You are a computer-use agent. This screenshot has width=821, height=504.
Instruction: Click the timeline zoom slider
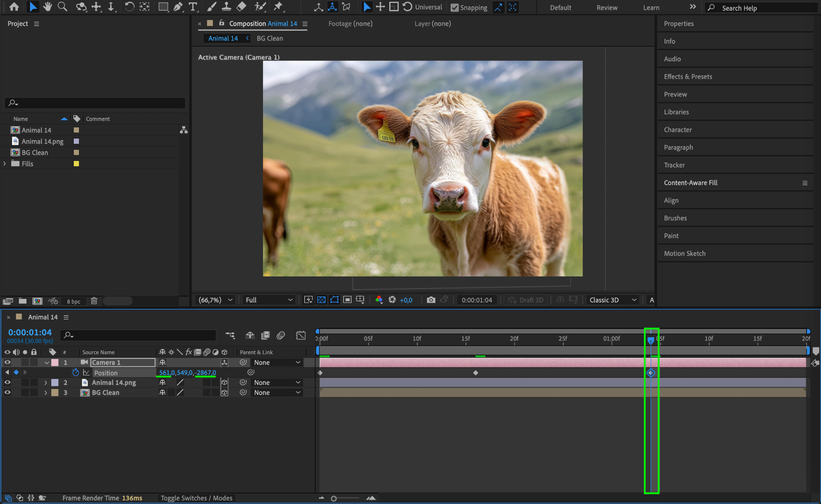tap(334, 498)
